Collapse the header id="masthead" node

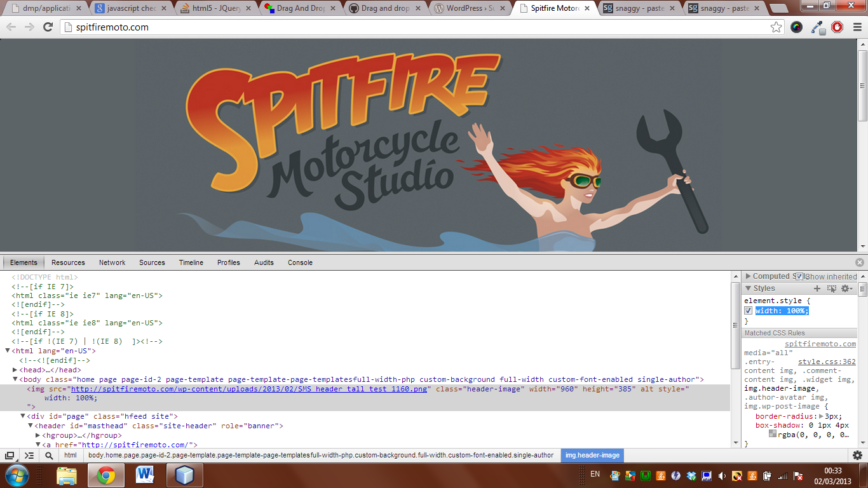[31, 426]
